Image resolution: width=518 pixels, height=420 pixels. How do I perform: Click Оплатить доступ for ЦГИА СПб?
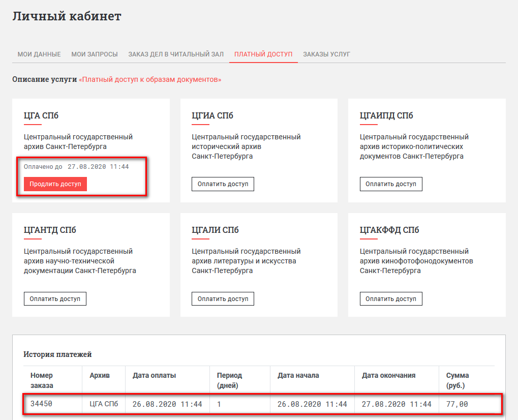[223, 184]
